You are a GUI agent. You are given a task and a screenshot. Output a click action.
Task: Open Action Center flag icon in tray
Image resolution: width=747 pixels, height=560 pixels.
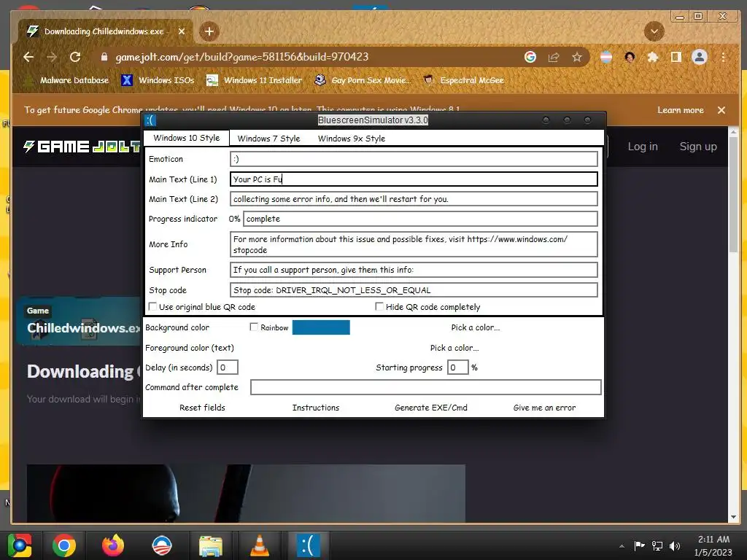pos(639,545)
